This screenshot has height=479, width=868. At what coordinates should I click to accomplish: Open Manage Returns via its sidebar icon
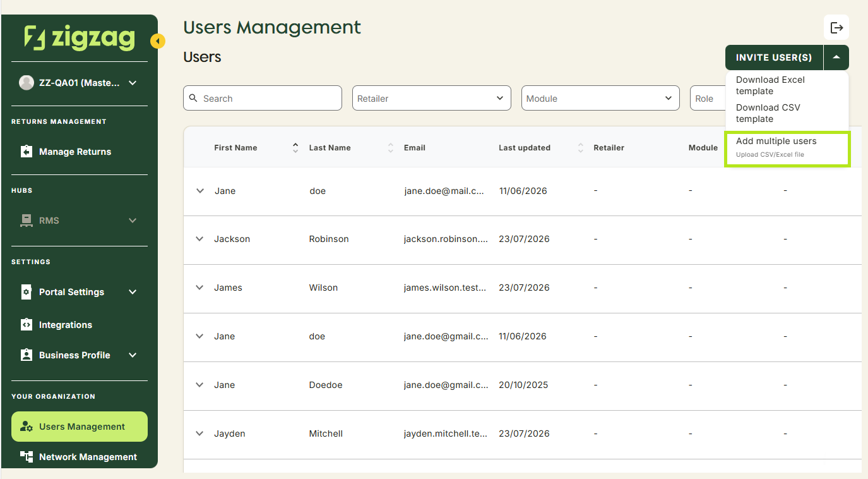tap(27, 152)
